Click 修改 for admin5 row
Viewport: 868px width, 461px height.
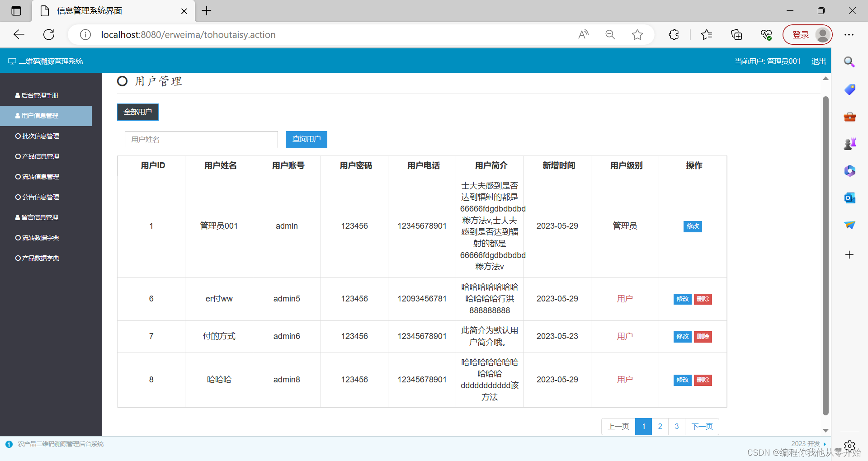[683, 299]
